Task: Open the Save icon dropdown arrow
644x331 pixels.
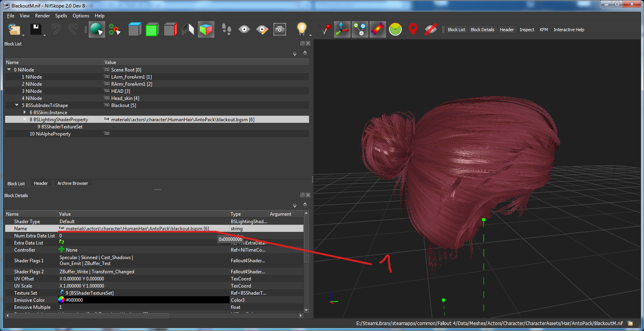Action: [45, 35]
